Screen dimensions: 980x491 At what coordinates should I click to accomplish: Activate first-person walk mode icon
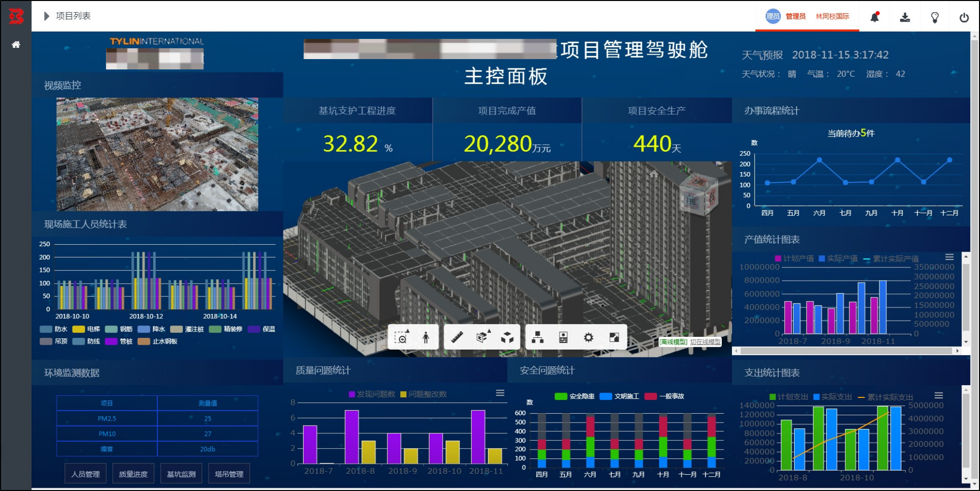click(426, 337)
